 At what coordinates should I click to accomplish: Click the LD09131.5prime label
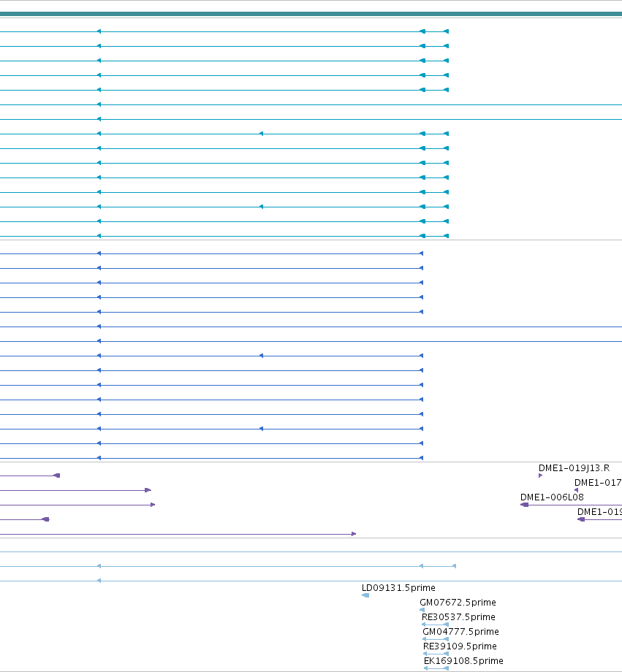[398, 587]
